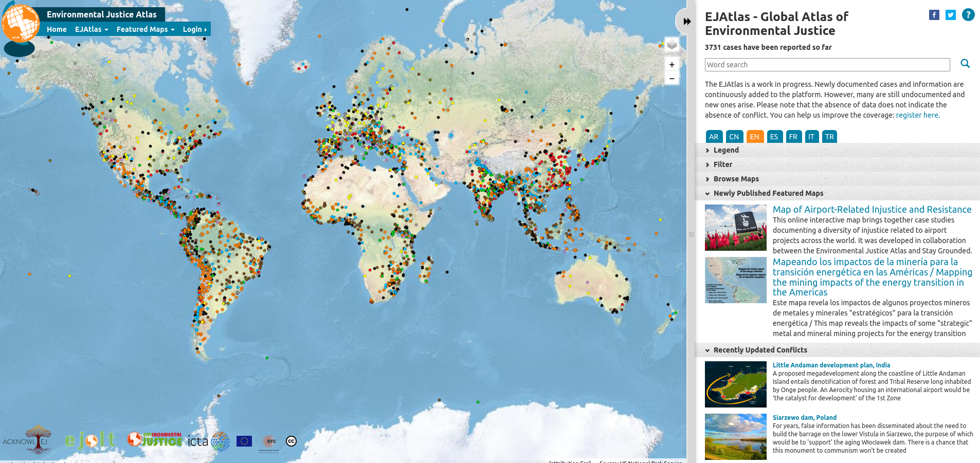Collapse Recently Updated Conflicts section
This screenshot has width=980, height=463.
pyautogui.click(x=837, y=350)
